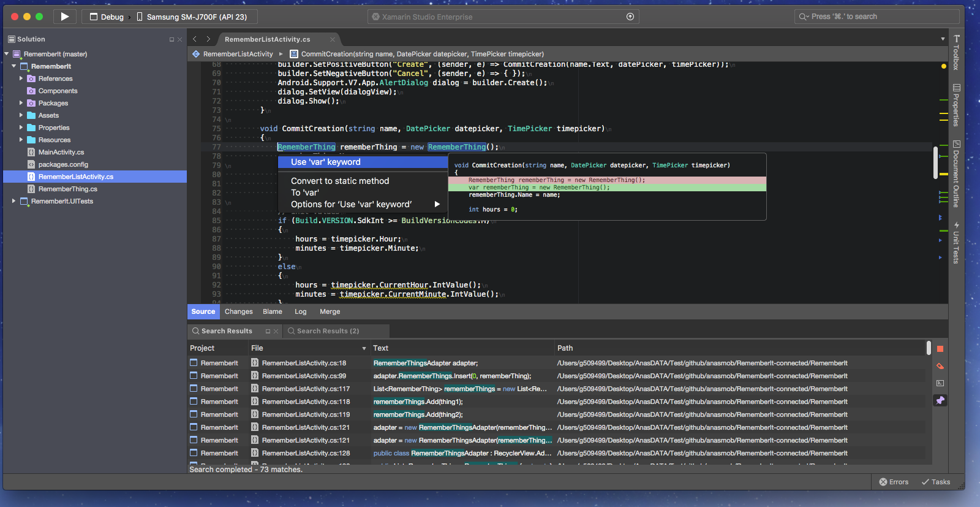Switch to the Merge view tab
The width and height of the screenshot is (980, 507).
click(330, 311)
